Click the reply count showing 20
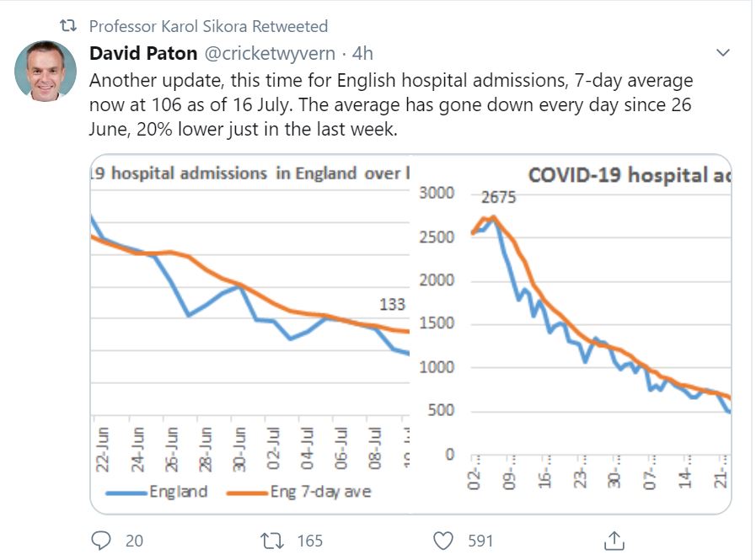This screenshot has width=756, height=560. (134, 541)
